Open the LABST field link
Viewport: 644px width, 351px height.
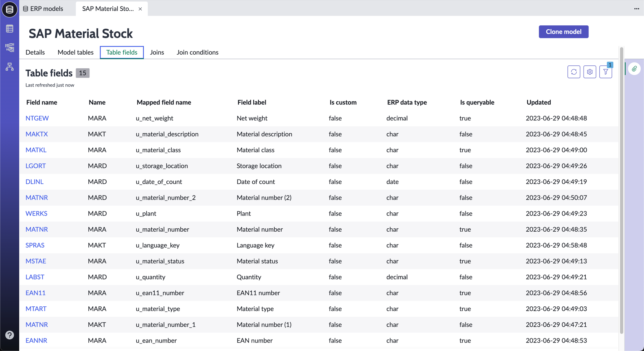(x=35, y=277)
